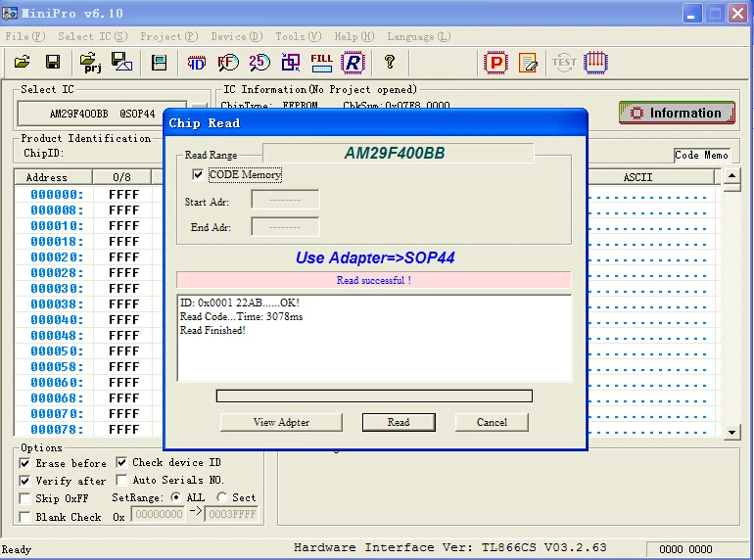Close the MiniPro window
This screenshot has width=754, height=560.
[x=737, y=14]
